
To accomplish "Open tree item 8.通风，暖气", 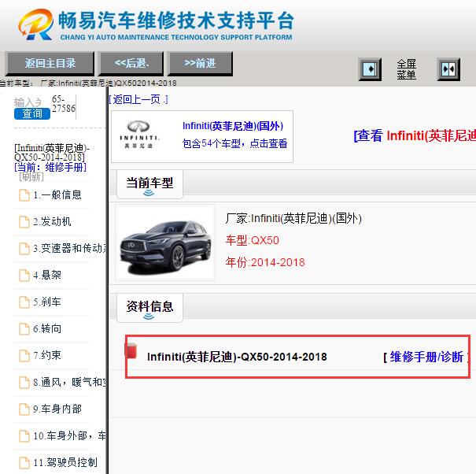I will [x=70, y=382].
